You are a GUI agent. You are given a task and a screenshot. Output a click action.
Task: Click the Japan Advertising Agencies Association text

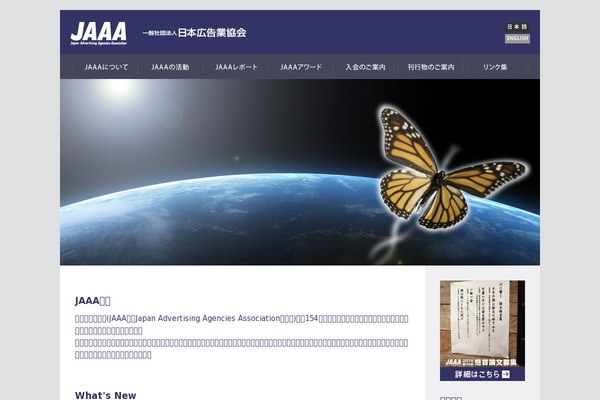pyautogui.click(x=208, y=318)
